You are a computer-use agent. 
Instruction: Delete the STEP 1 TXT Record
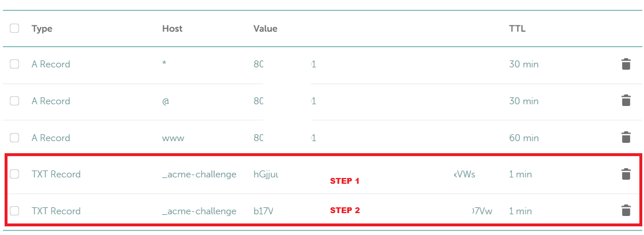pos(626,174)
